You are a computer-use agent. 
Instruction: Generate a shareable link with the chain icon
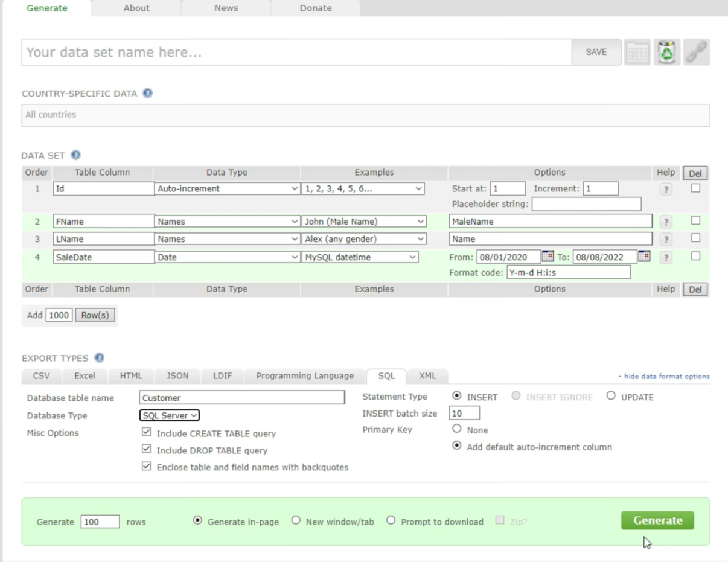click(x=695, y=52)
